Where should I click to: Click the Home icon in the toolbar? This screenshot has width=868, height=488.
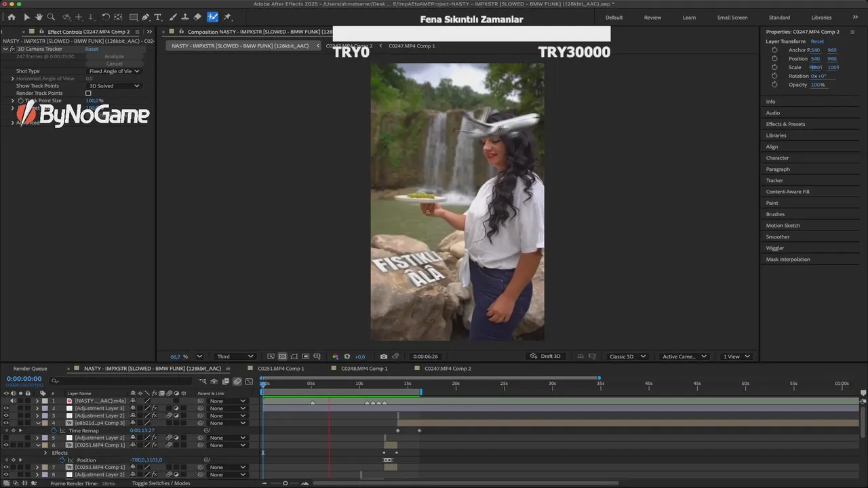point(12,17)
